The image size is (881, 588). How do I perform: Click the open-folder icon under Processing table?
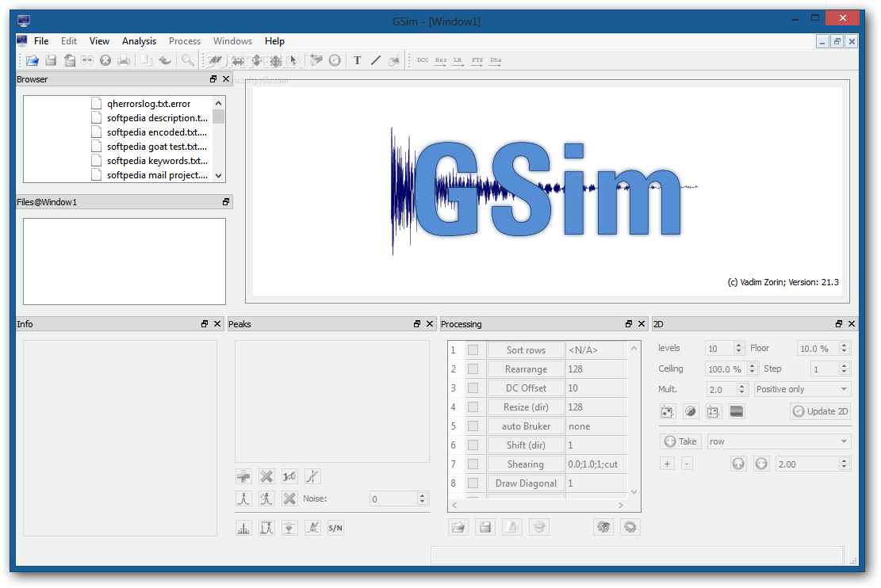pos(458,527)
